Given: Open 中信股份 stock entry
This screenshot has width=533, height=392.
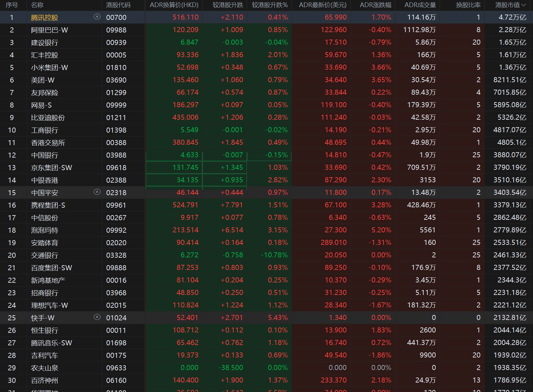Looking at the screenshot, I should (45, 217).
